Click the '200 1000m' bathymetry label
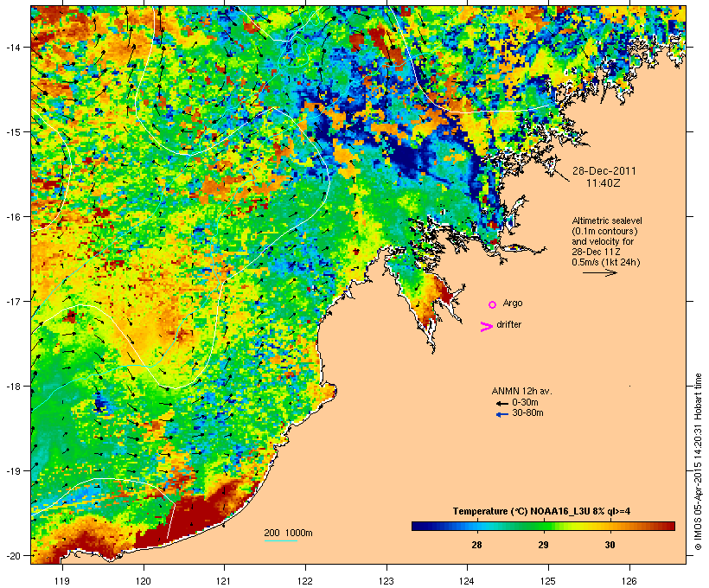Viewport: 709px width, 588px height. (288, 533)
